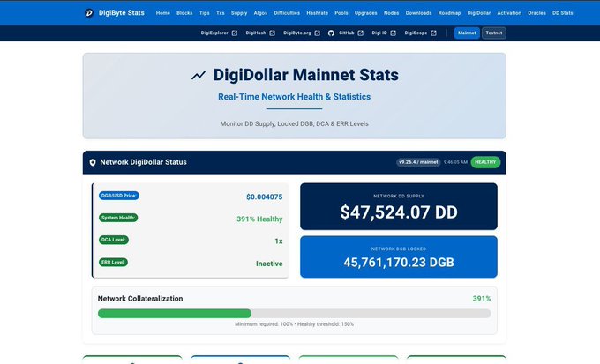The height and width of the screenshot is (364, 600).
Task: Open the Upgrades page
Action: pyautogui.click(x=366, y=13)
